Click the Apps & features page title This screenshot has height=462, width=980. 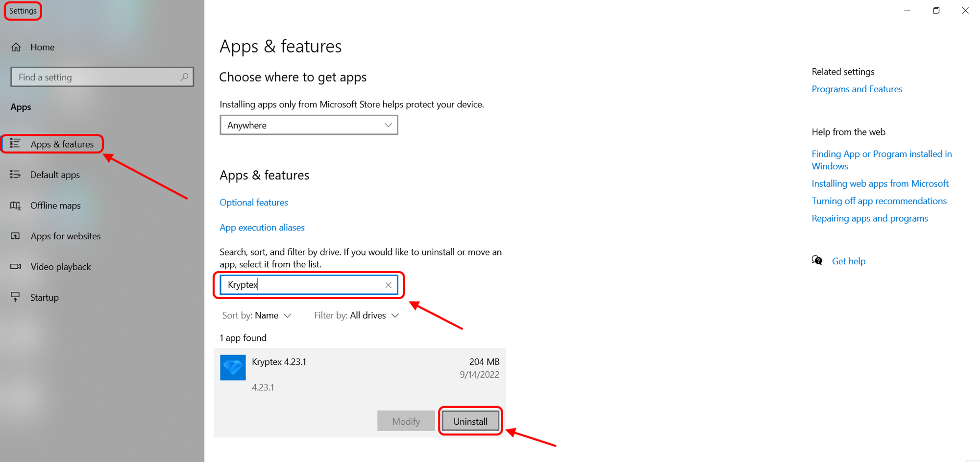coord(280,47)
